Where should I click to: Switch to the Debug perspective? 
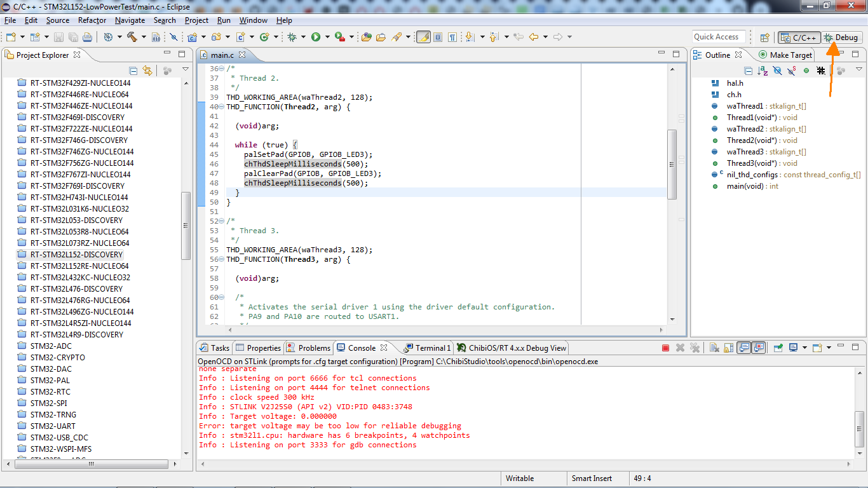[841, 37]
